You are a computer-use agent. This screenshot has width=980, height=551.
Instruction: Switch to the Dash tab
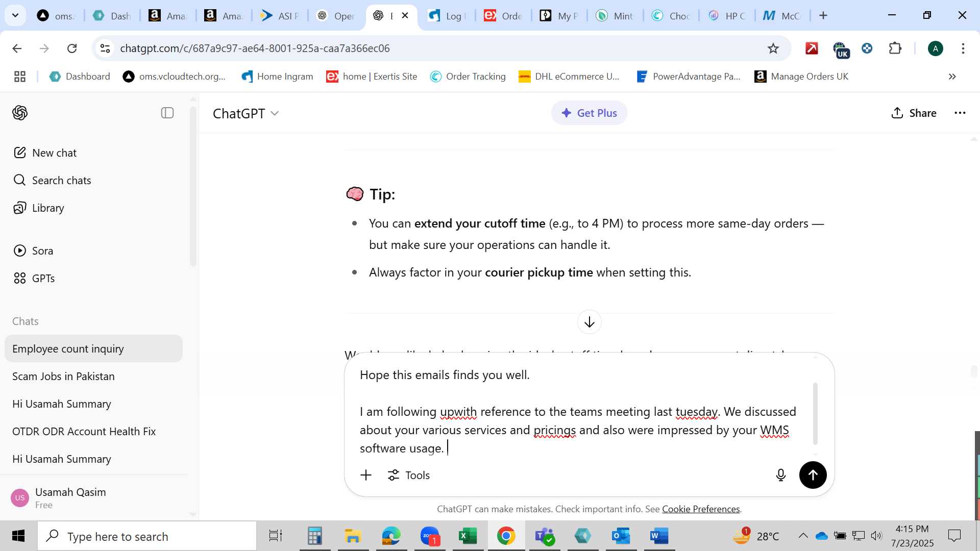[113, 16]
